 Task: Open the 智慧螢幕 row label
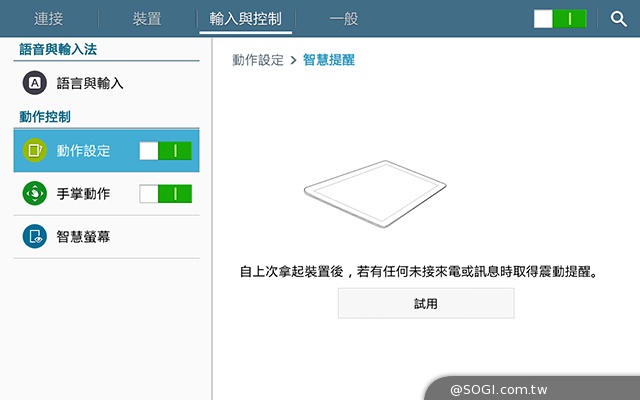[x=83, y=237]
